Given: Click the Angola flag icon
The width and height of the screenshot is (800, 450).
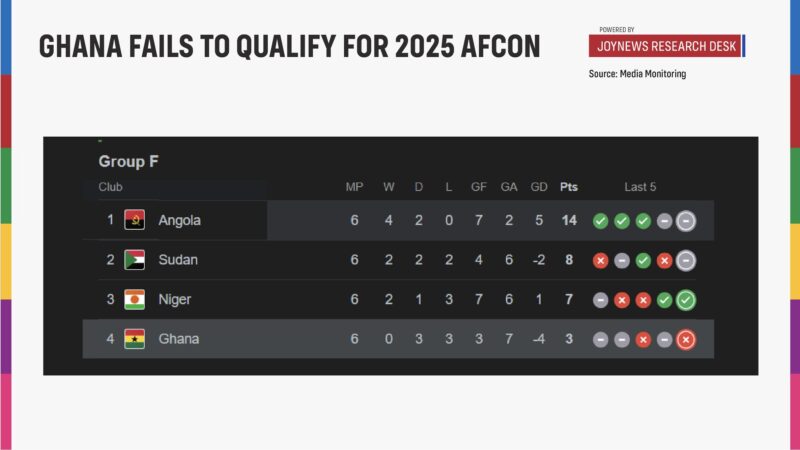Looking at the screenshot, I should click(x=134, y=220).
